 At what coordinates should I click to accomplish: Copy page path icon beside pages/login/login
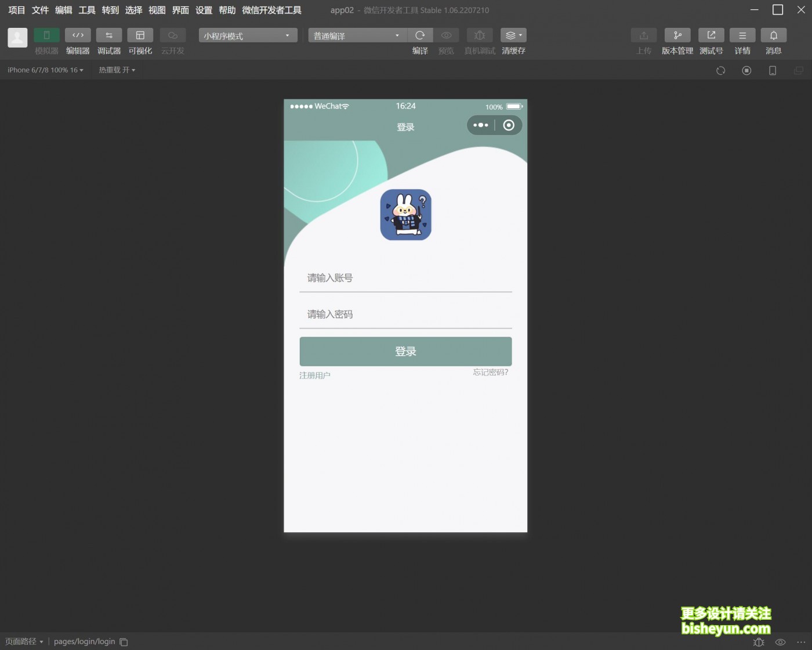124,642
